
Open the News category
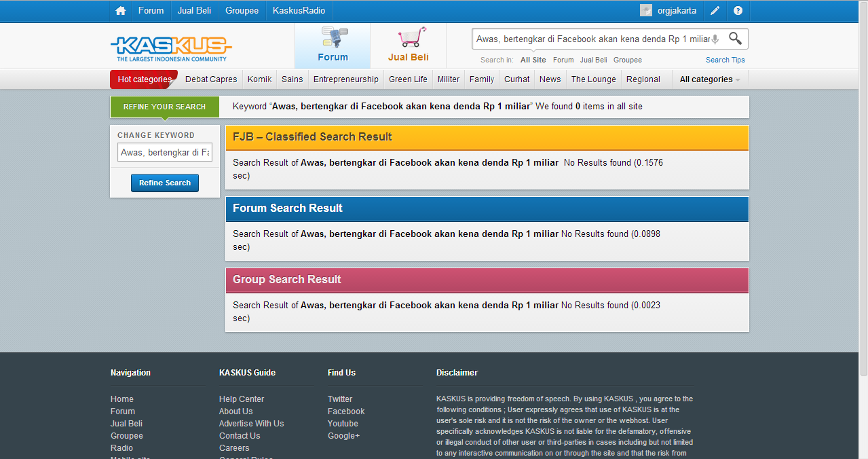coord(550,79)
